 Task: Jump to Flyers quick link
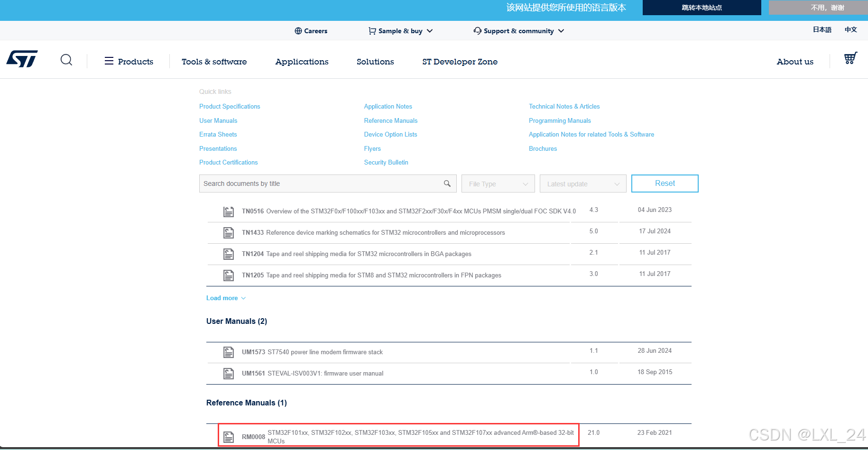click(372, 149)
